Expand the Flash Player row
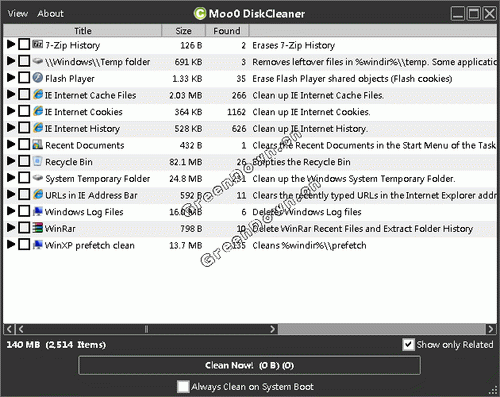The image size is (500, 397). pyautogui.click(x=11, y=78)
